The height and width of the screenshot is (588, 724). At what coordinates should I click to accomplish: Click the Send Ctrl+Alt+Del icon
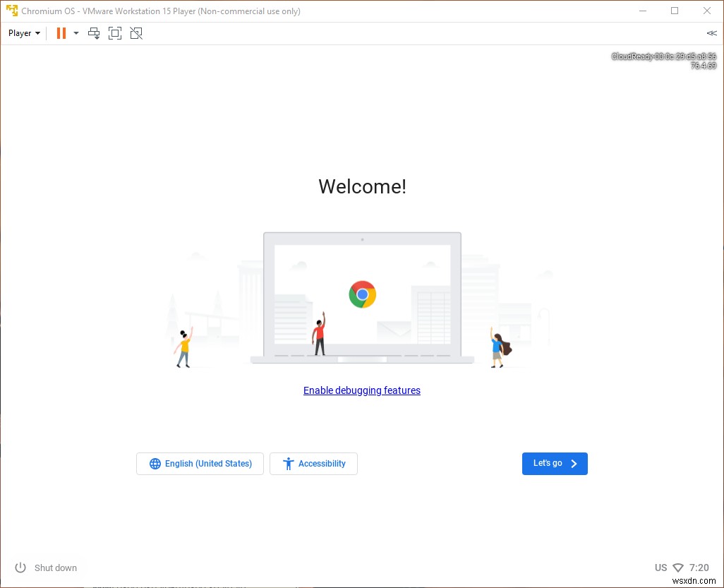click(94, 32)
